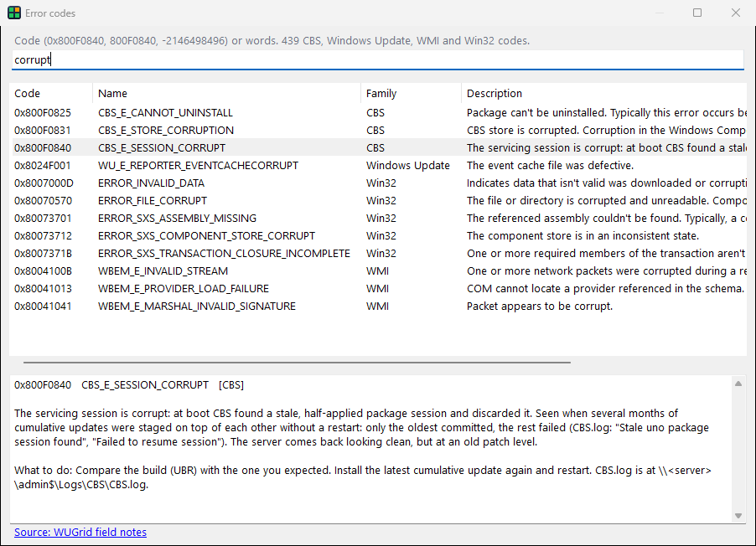Click code cell 0x80070570
The image size is (756, 546).
coord(43,201)
